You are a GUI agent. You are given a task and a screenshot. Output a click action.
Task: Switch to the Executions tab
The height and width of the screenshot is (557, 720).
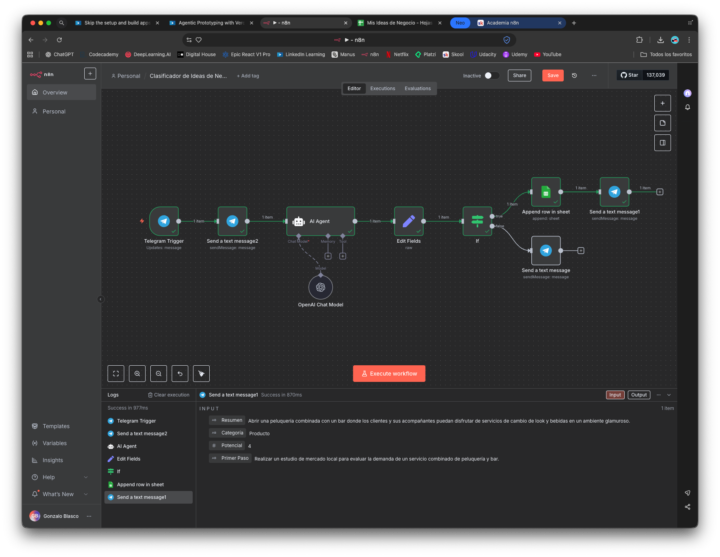click(382, 89)
